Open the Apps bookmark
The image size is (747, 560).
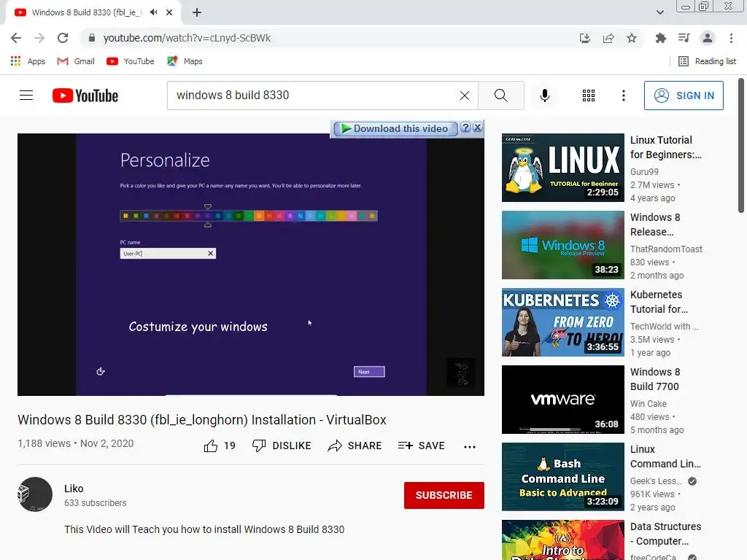28,61
